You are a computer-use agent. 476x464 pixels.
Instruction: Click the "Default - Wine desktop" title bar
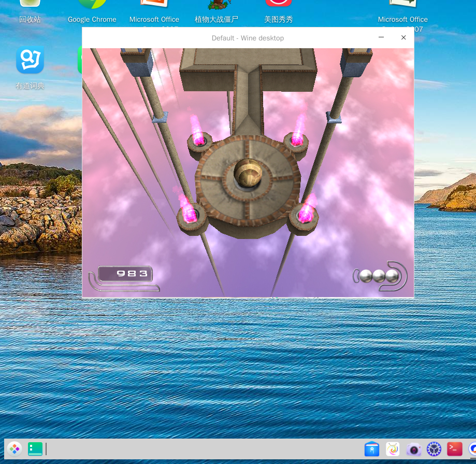tap(248, 38)
